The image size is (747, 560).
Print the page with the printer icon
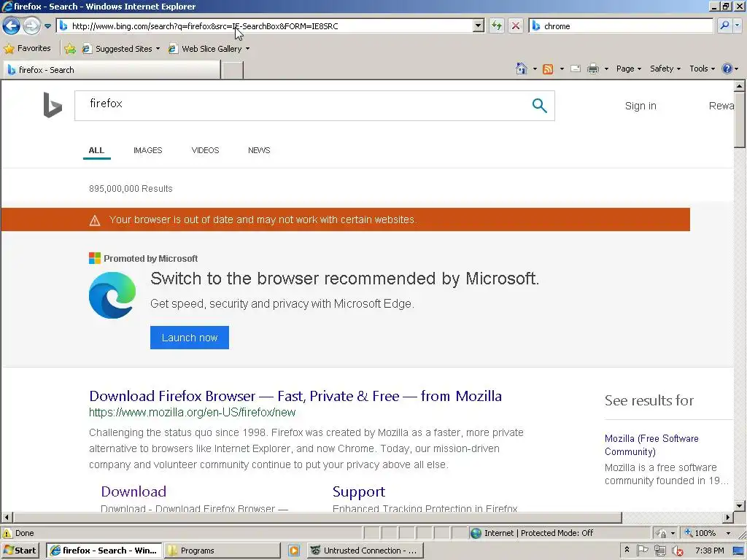click(593, 69)
